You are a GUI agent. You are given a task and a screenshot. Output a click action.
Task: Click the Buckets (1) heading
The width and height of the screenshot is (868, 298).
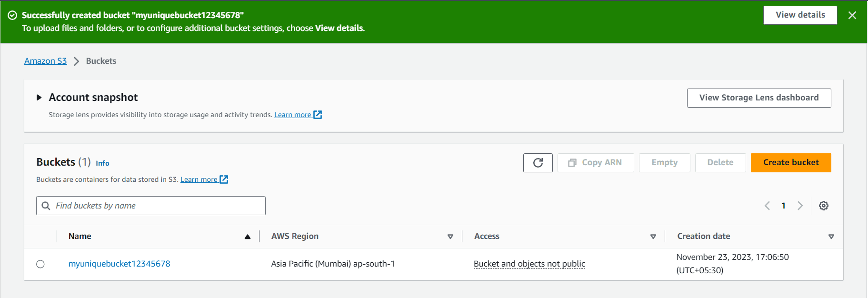[x=63, y=162]
